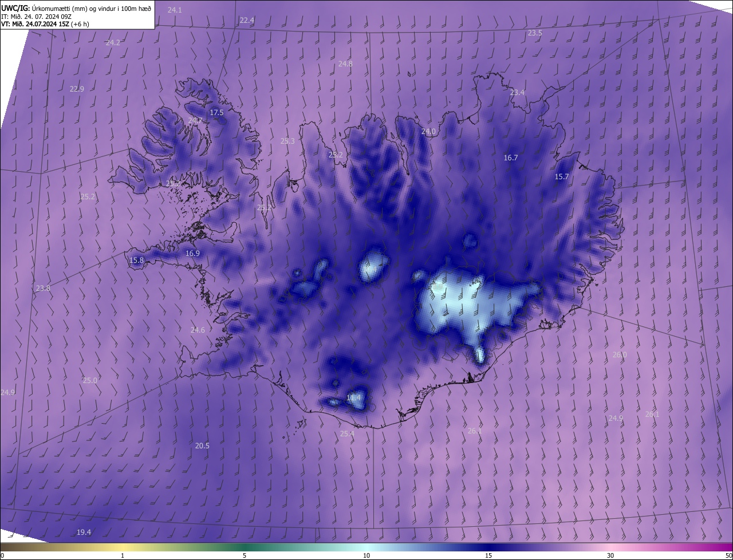
Task: Click the 22.9 value label
Action: point(77,89)
